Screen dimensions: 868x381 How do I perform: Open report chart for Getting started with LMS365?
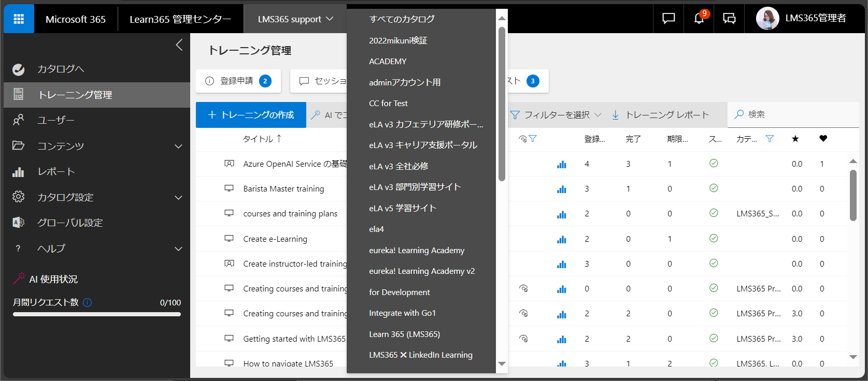(561, 339)
